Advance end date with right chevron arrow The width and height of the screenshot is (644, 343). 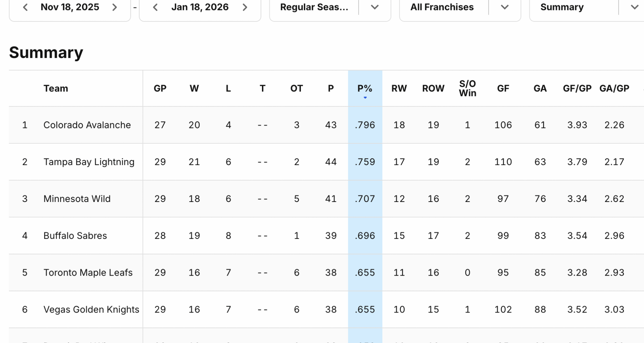coord(245,7)
